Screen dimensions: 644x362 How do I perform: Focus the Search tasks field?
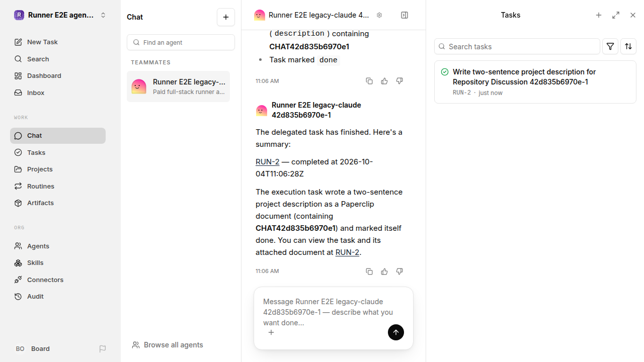pos(517,46)
